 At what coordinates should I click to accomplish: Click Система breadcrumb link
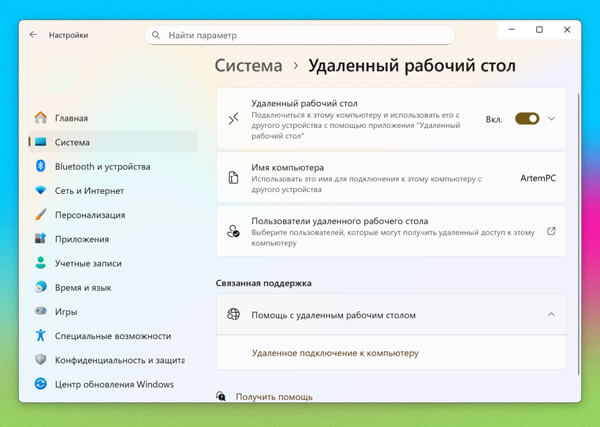pyautogui.click(x=248, y=65)
